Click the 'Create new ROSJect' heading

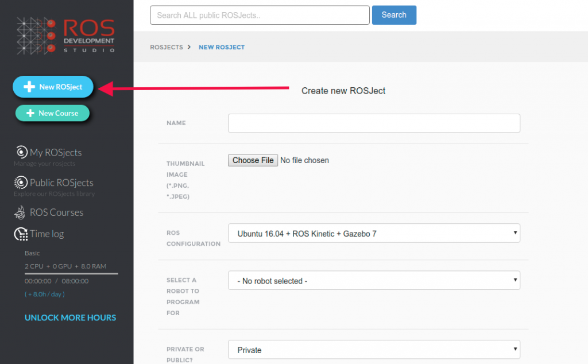(343, 91)
